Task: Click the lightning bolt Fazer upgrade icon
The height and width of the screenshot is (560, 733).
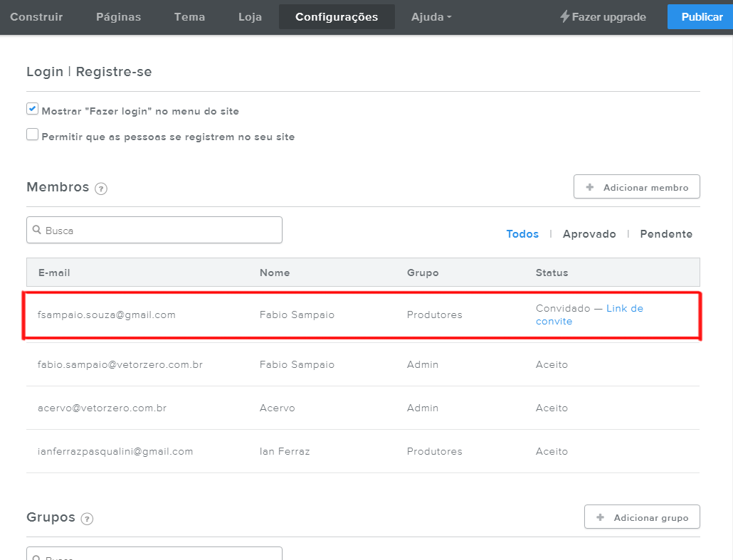Action: click(x=565, y=16)
